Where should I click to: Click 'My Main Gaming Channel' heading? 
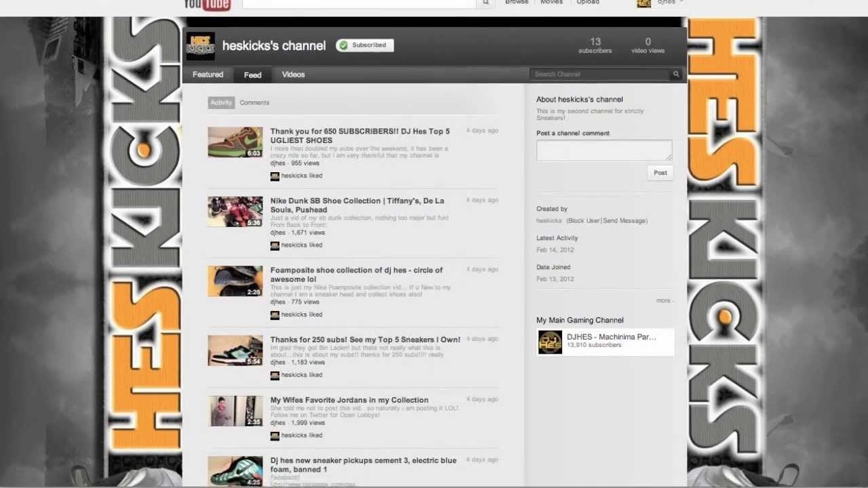580,321
